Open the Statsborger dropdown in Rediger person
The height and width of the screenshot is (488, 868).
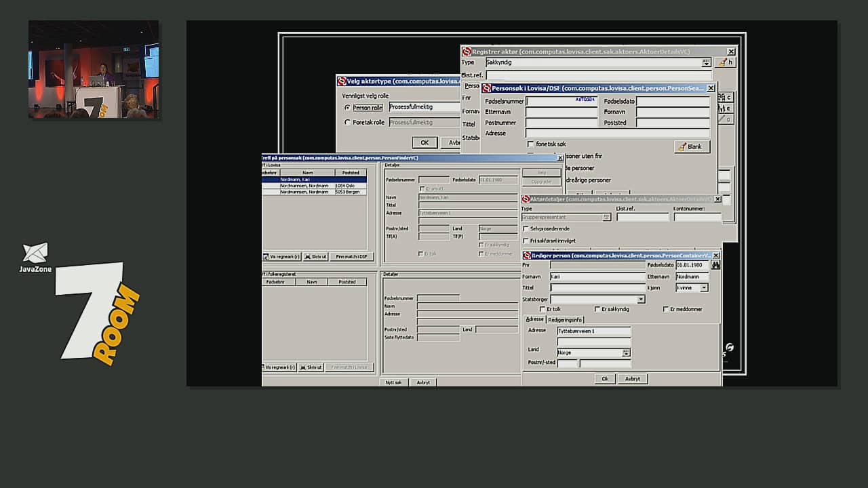click(x=641, y=300)
